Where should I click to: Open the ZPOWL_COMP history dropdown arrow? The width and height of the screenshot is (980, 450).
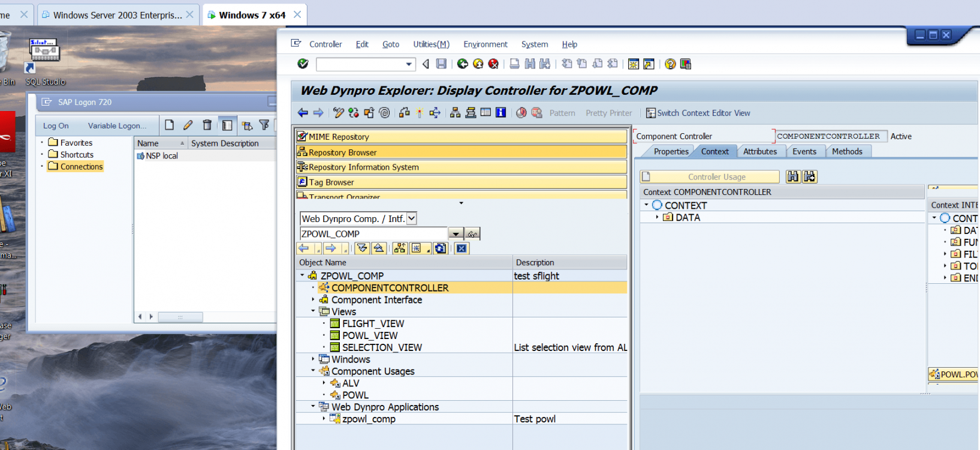pyautogui.click(x=456, y=234)
